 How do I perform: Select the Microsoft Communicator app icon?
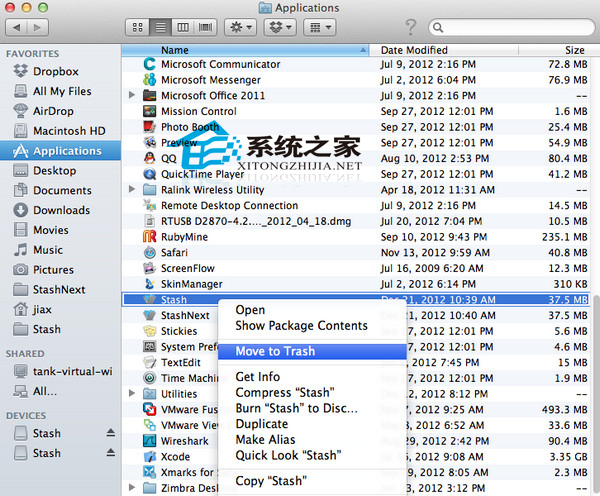coord(149,64)
